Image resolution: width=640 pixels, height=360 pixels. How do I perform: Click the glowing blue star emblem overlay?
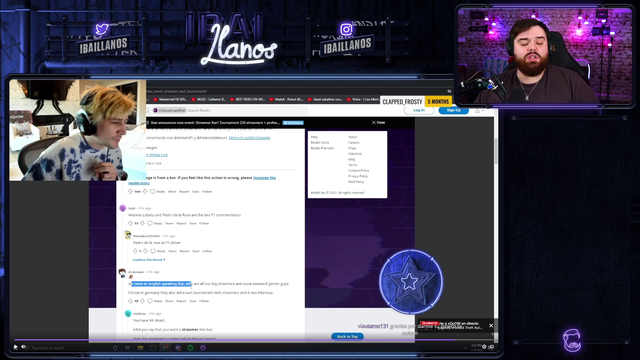[411, 281]
